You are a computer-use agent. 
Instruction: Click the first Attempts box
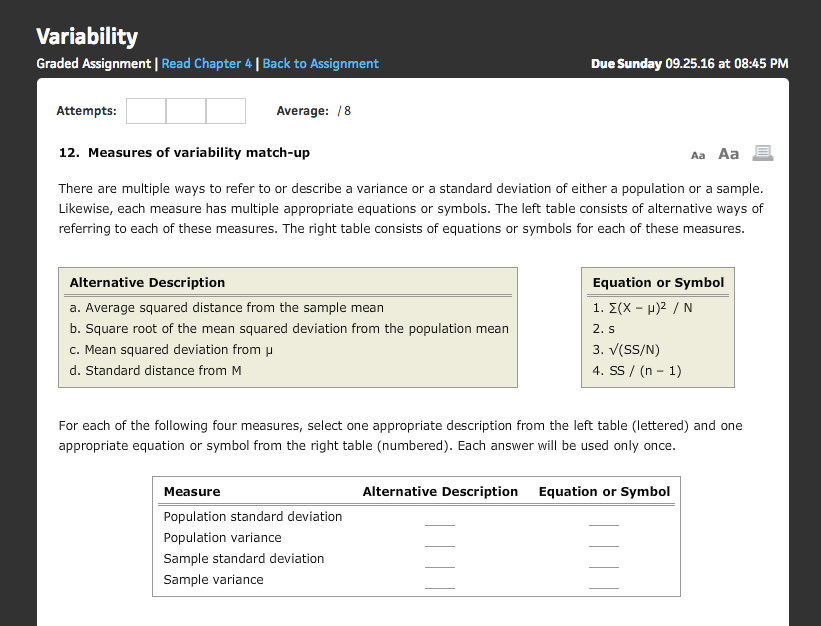[145, 111]
